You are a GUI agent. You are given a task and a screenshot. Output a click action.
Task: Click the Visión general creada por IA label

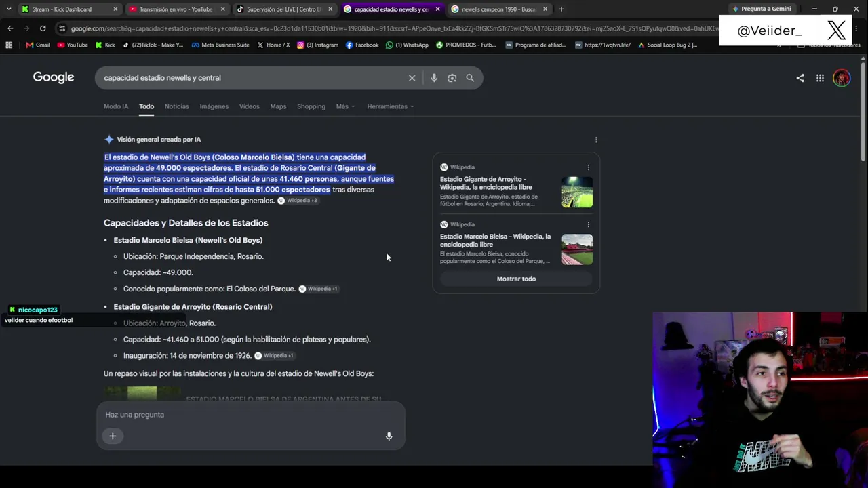159,140
